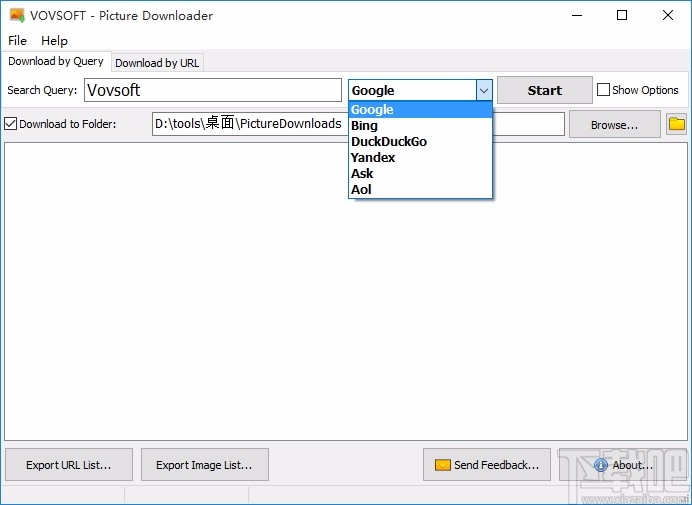Focus the Search Query text field
Image resolution: width=692 pixels, height=505 pixels.
click(213, 90)
